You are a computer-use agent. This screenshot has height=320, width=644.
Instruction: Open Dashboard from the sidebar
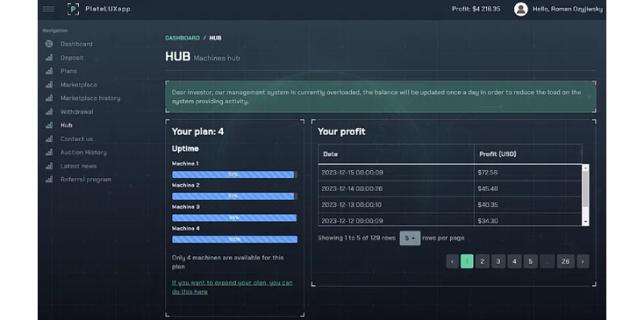(x=76, y=44)
